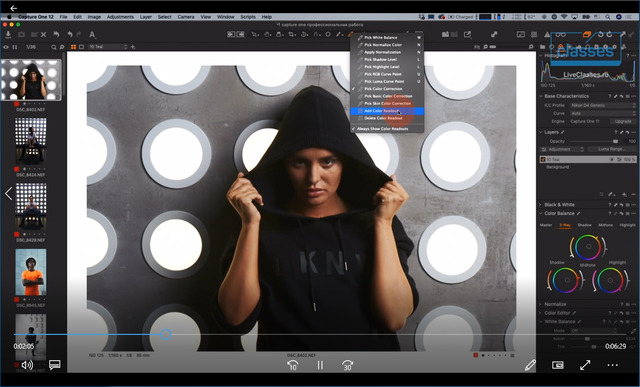Click the Shadow color wheel
The image size is (640, 387).
pyautogui.click(x=566, y=280)
